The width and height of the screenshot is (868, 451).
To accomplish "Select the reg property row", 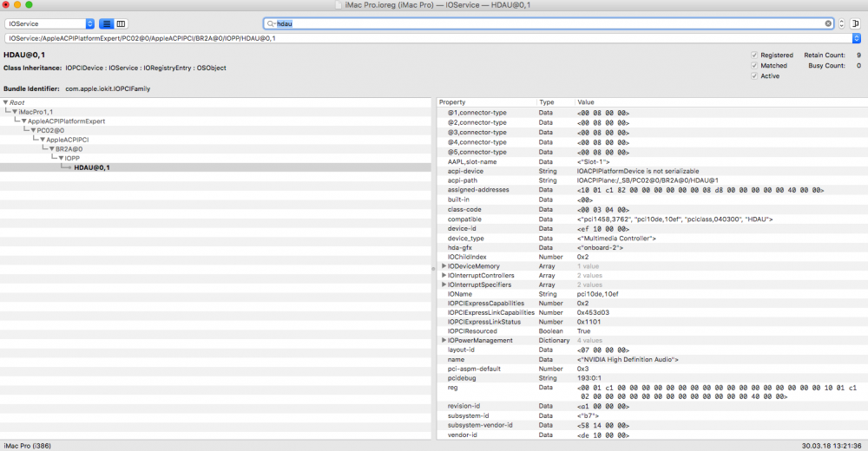I will pyautogui.click(x=652, y=392).
